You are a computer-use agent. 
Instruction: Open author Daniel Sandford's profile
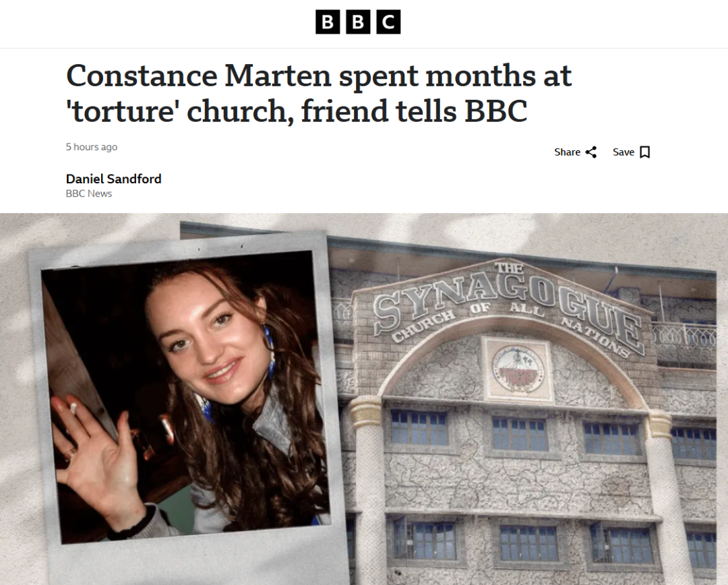114,179
